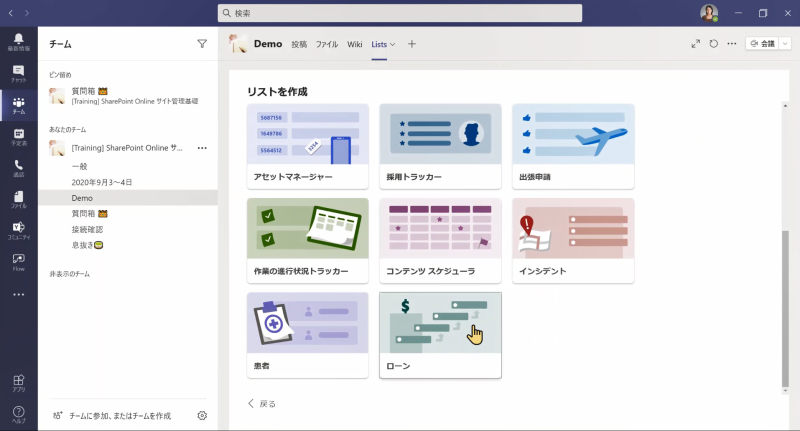The height and width of the screenshot is (431, 800).
Task: Choose the 患者 template
Action: click(x=308, y=335)
